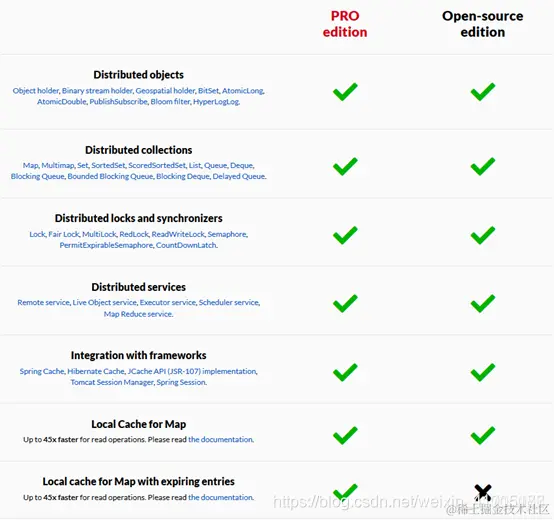The image size is (554, 520).
Task: Click PRO edition checkmark for Distributed objects
Action: pyautogui.click(x=345, y=92)
